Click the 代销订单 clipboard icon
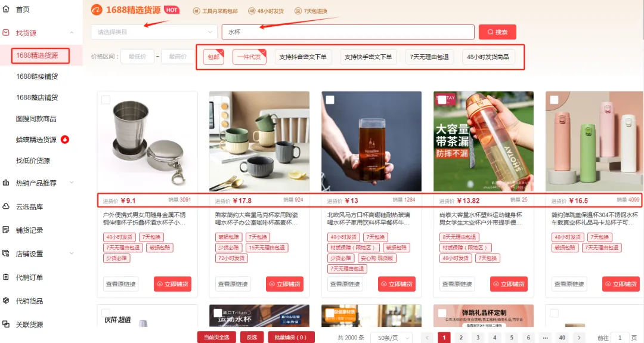Viewport: 644px width, 343px height. 6,277
